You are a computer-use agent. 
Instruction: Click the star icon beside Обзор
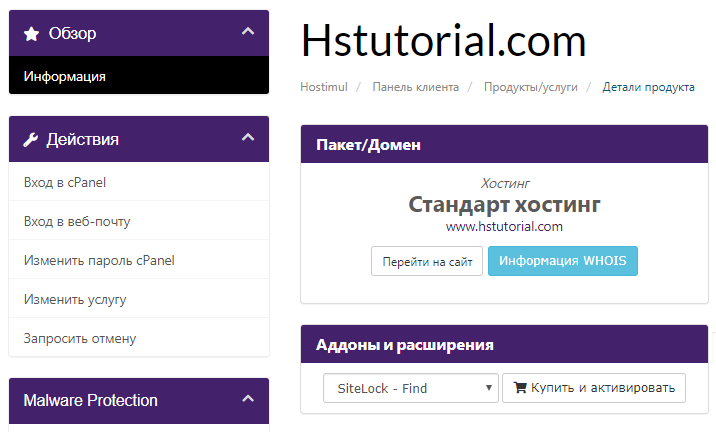[31, 34]
